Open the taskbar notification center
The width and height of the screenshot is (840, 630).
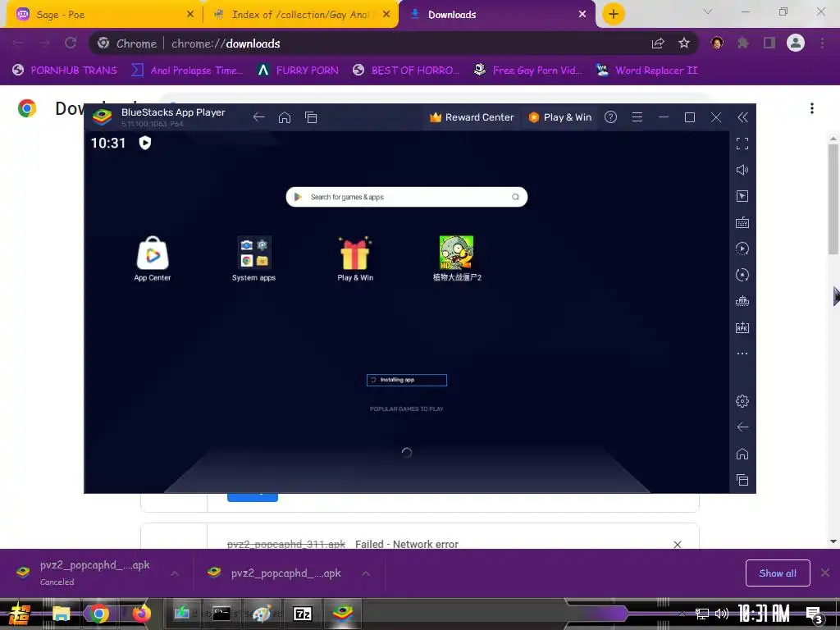pos(815,614)
